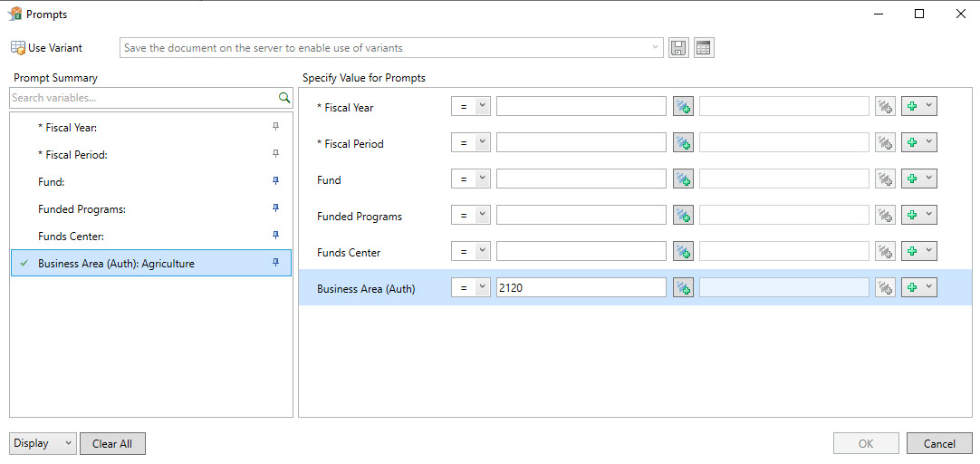Viewport: 980px width, 464px height.
Task: Click the disabled upper value help in the Fiscal Year row
Action: click(x=885, y=107)
